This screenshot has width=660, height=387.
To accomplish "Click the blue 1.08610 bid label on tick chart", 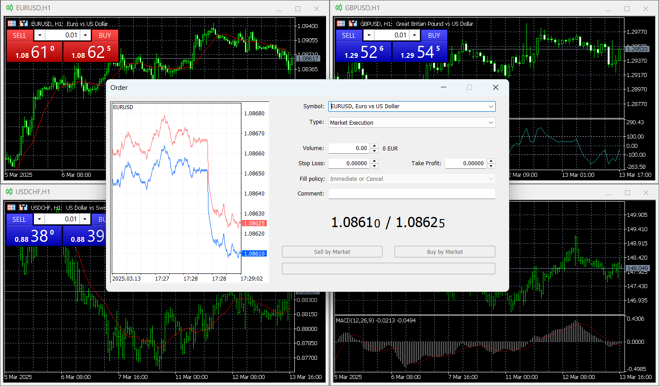I will (x=254, y=254).
